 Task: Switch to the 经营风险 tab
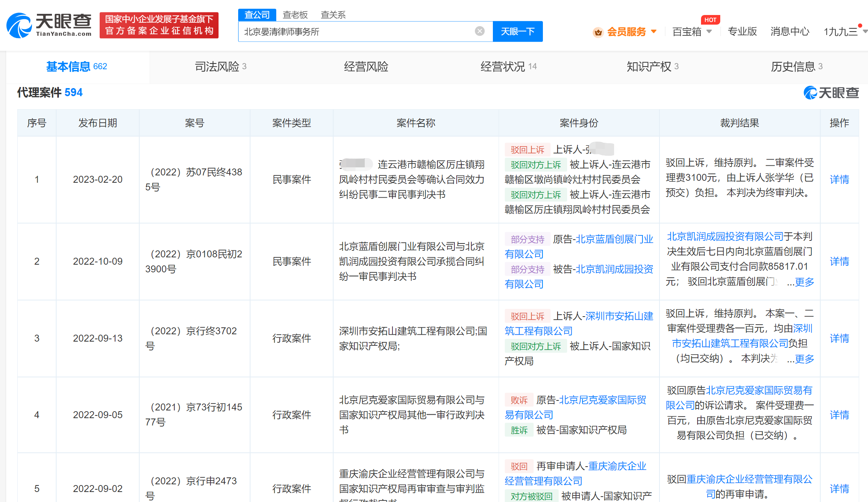point(366,67)
